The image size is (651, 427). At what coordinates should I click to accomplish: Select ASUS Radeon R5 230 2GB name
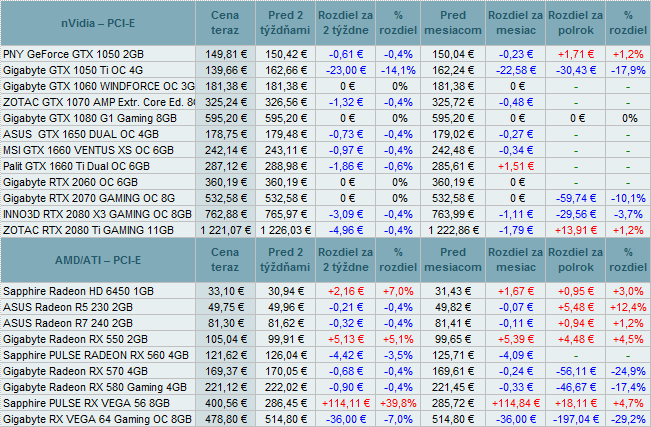pos(68,307)
